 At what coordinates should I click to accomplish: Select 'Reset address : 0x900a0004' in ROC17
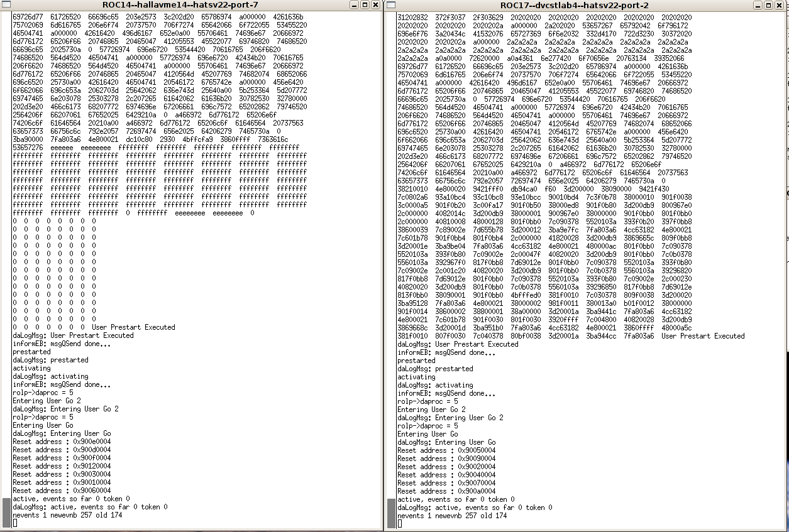pyautogui.click(x=446, y=491)
